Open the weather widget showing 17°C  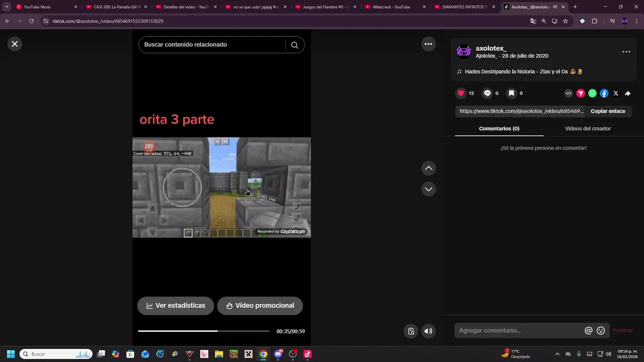click(x=516, y=354)
